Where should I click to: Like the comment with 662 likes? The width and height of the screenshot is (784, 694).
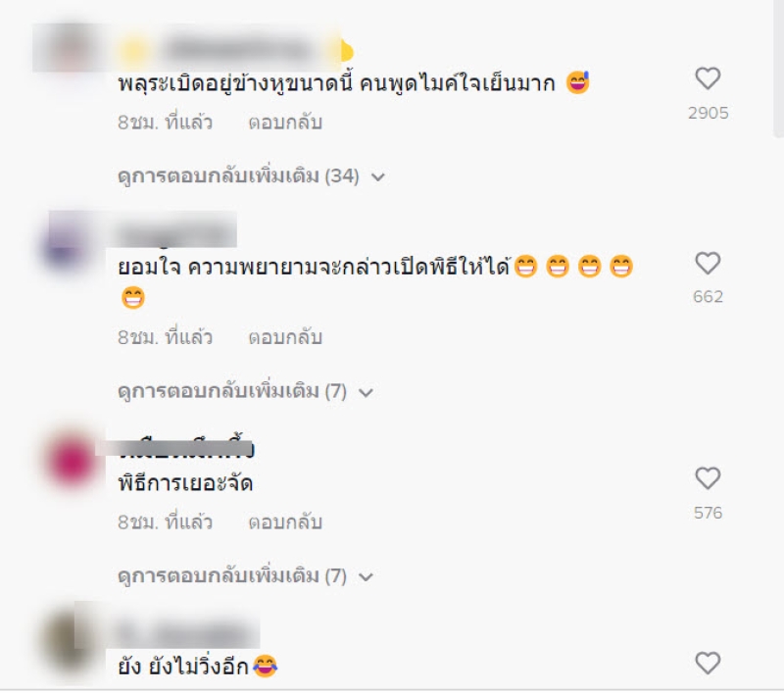[x=708, y=263]
